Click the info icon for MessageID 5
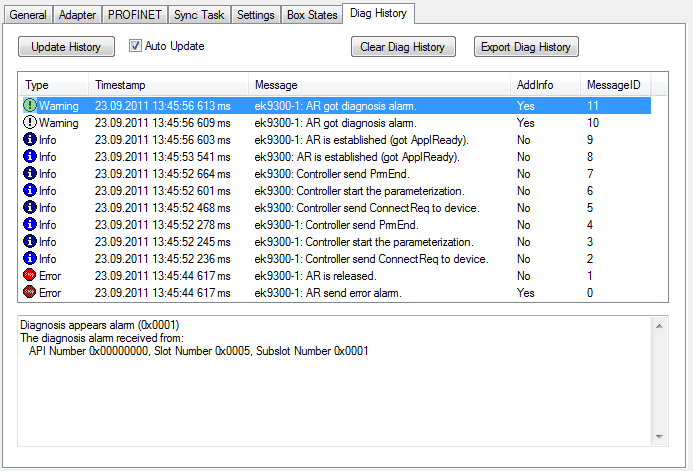 point(29,207)
